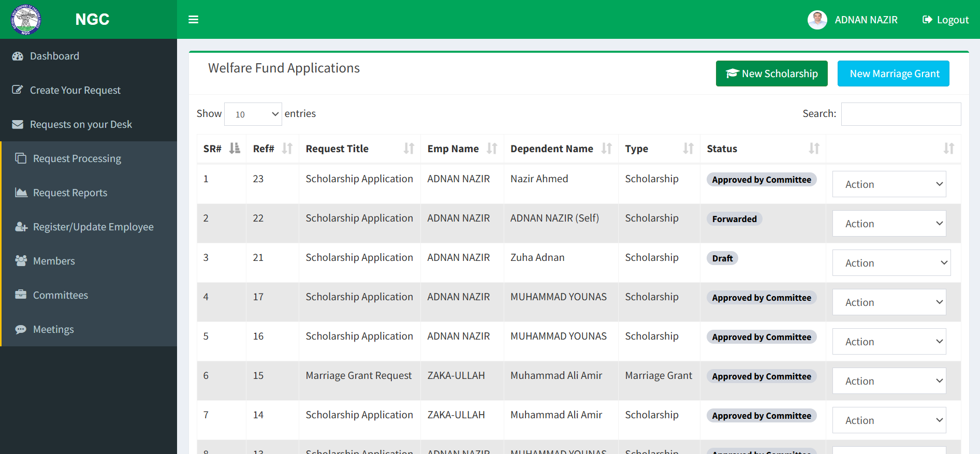
Task: Open Action dropdown for Nazir Ahmed row
Action: click(x=889, y=184)
